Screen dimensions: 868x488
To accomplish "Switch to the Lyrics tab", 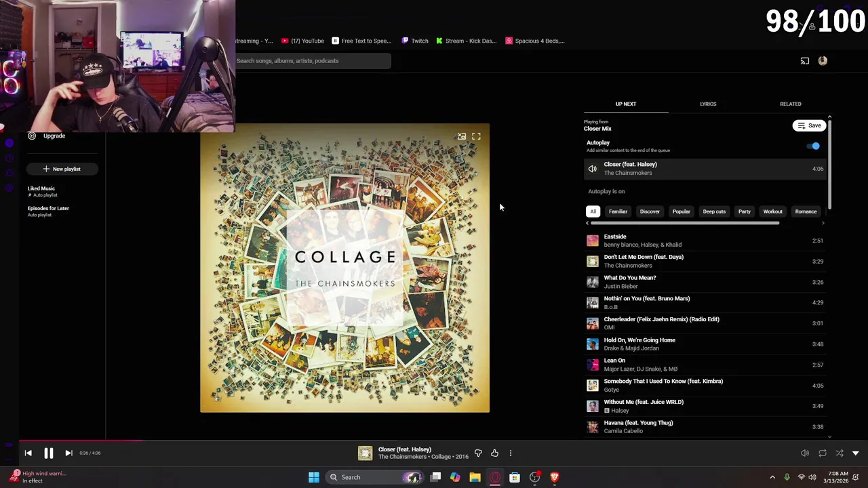I will tap(708, 104).
